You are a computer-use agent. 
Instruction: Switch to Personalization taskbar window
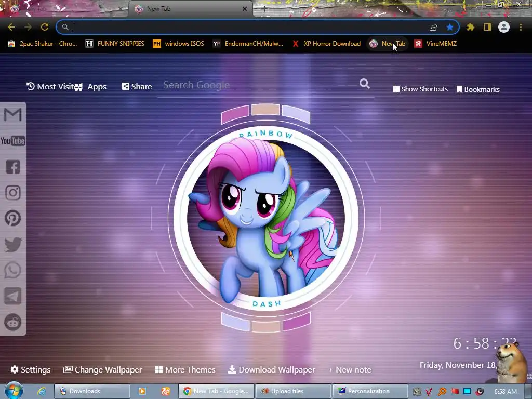370,391
